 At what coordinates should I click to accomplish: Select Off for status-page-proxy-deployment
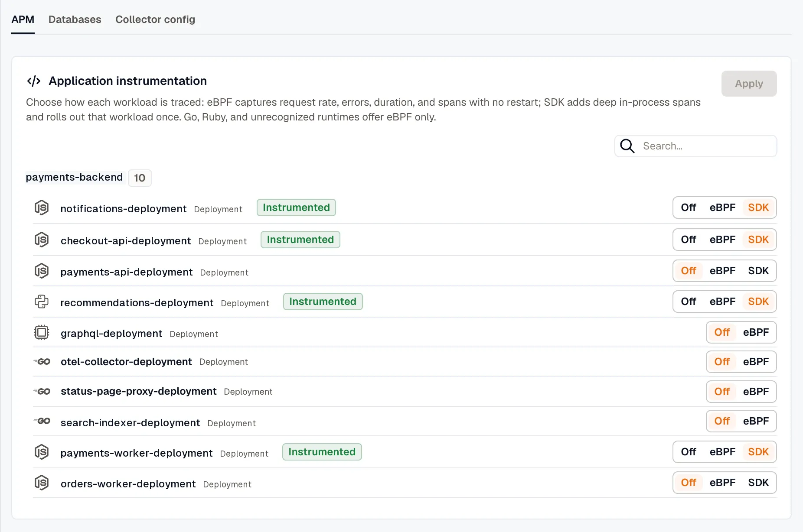click(722, 392)
